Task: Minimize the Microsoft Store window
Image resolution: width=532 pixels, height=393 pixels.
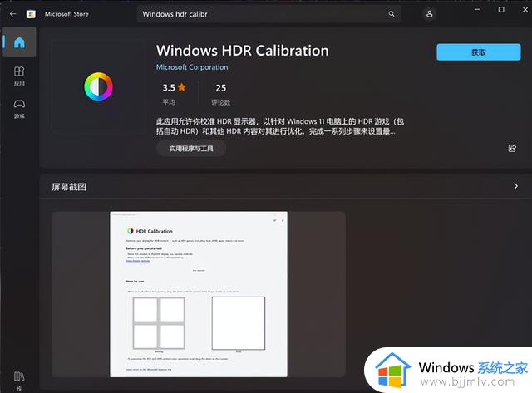Action: pyautogui.click(x=477, y=9)
